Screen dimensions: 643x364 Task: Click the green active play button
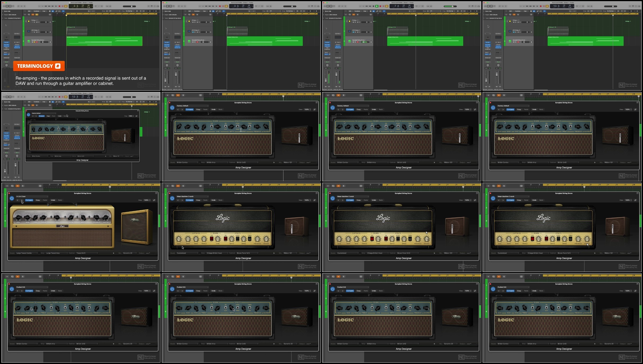pyautogui.click(x=377, y=6)
